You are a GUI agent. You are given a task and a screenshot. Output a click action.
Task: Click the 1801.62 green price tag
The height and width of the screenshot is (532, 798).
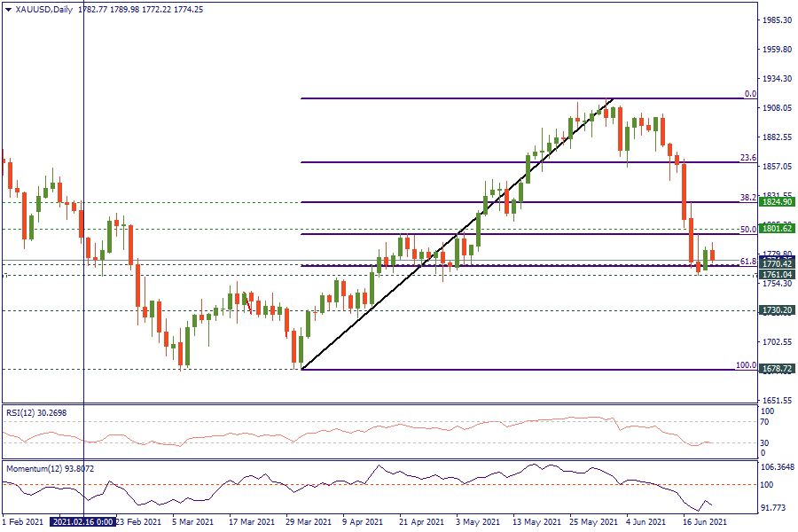[x=776, y=229]
